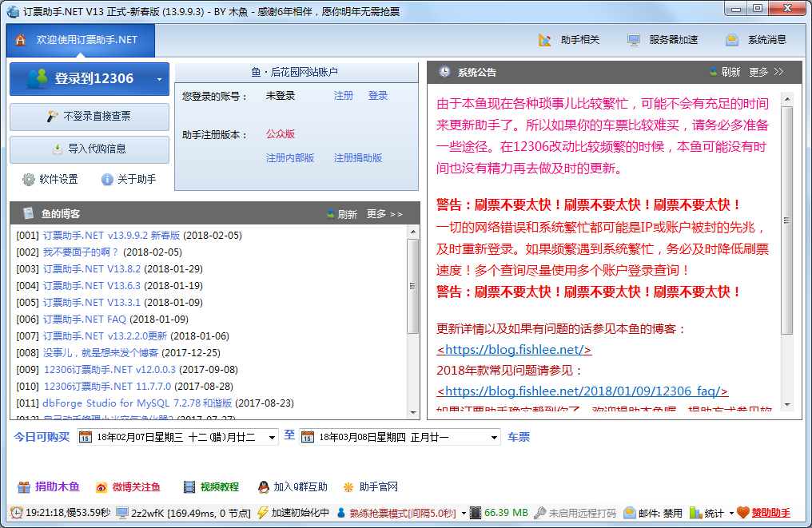Screen dimensions: 812x528
Task: Expand the 登录到12306 dropdown arrow
Action: pos(160,79)
